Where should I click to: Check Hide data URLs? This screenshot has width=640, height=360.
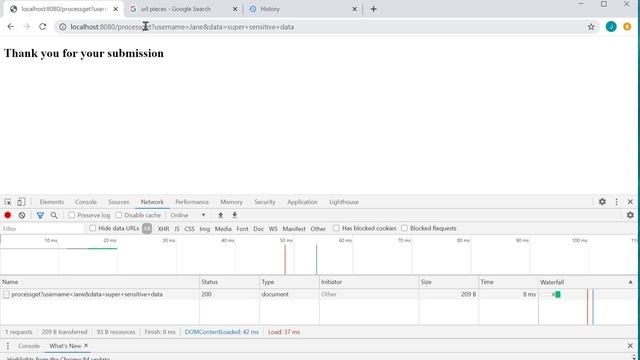tap(92, 228)
